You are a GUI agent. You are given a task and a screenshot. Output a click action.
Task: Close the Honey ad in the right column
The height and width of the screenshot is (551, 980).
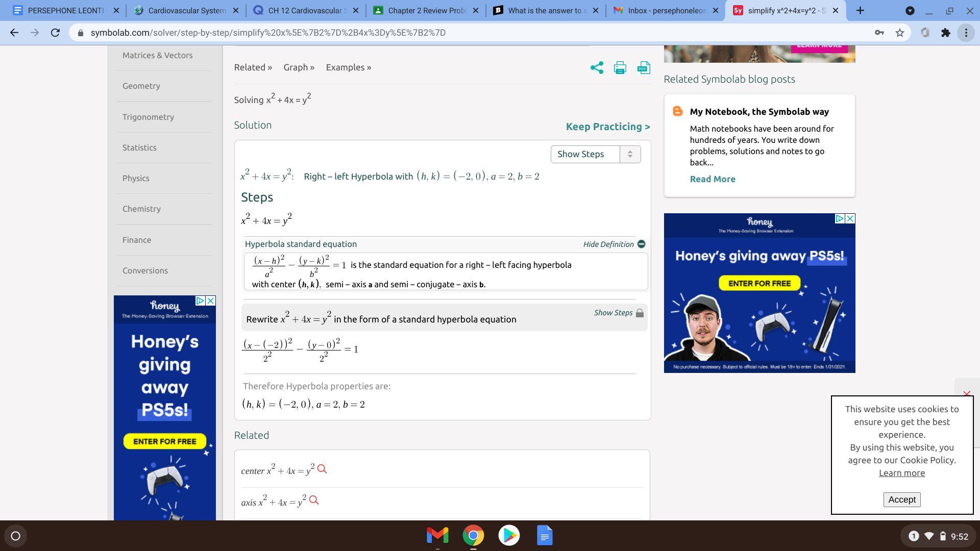(x=850, y=218)
